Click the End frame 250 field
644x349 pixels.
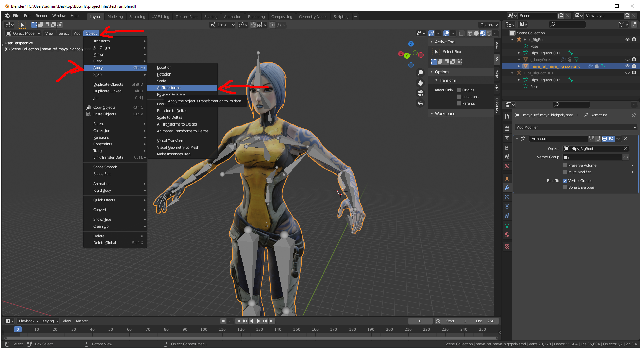(x=485, y=321)
